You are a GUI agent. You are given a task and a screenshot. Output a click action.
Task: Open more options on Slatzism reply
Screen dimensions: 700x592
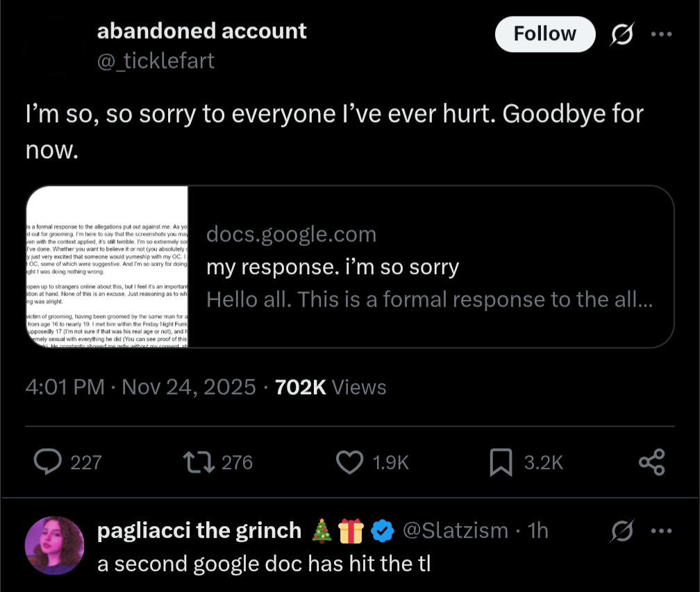662,531
